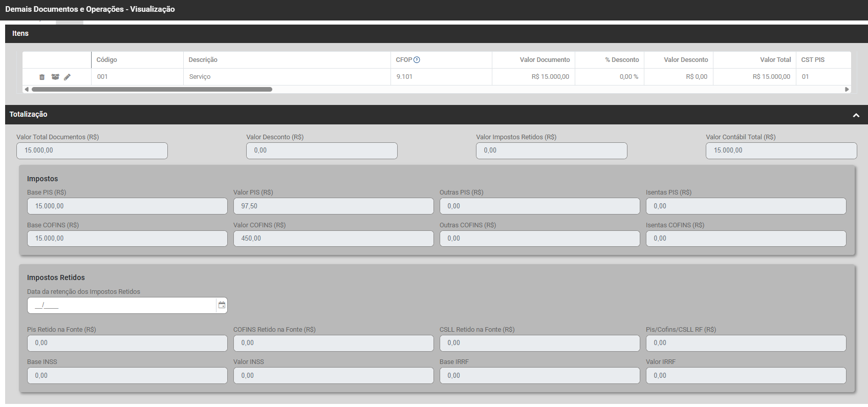Click the Valor Contábil Total (R$) field
Screen dimensions: 868x407
pos(782,151)
